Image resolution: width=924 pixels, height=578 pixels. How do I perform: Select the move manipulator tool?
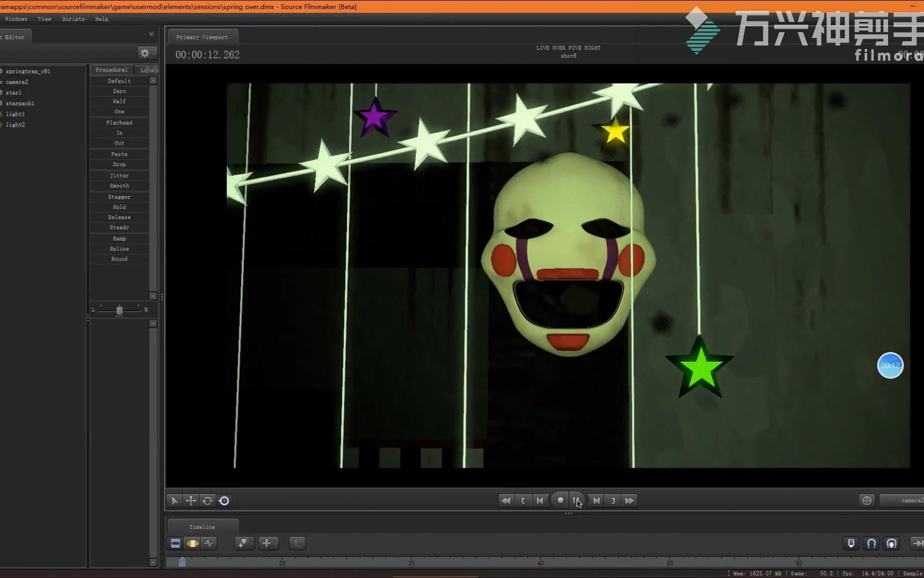tap(191, 500)
